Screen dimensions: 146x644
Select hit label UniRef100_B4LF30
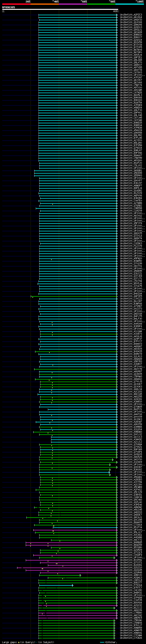pyautogui.click(x=131, y=319)
